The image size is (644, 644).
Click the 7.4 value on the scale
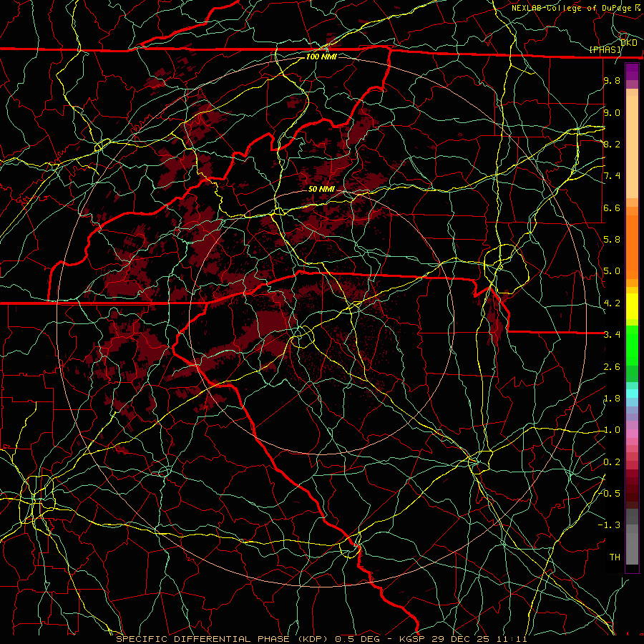pyautogui.click(x=612, y=176)
